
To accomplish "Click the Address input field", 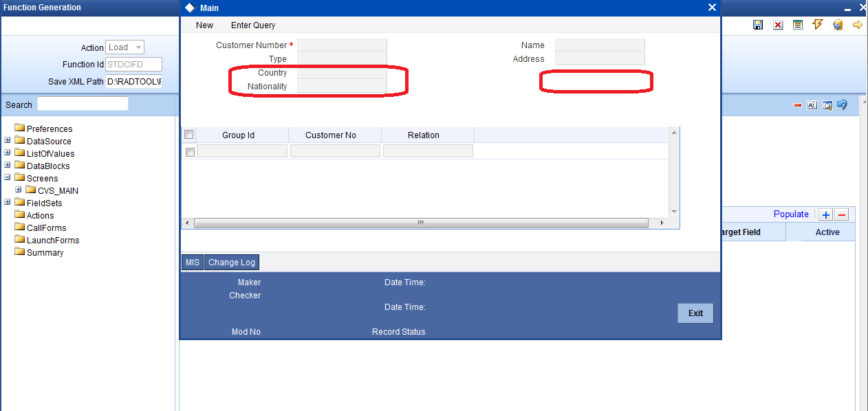I will [x=600, y=59].
